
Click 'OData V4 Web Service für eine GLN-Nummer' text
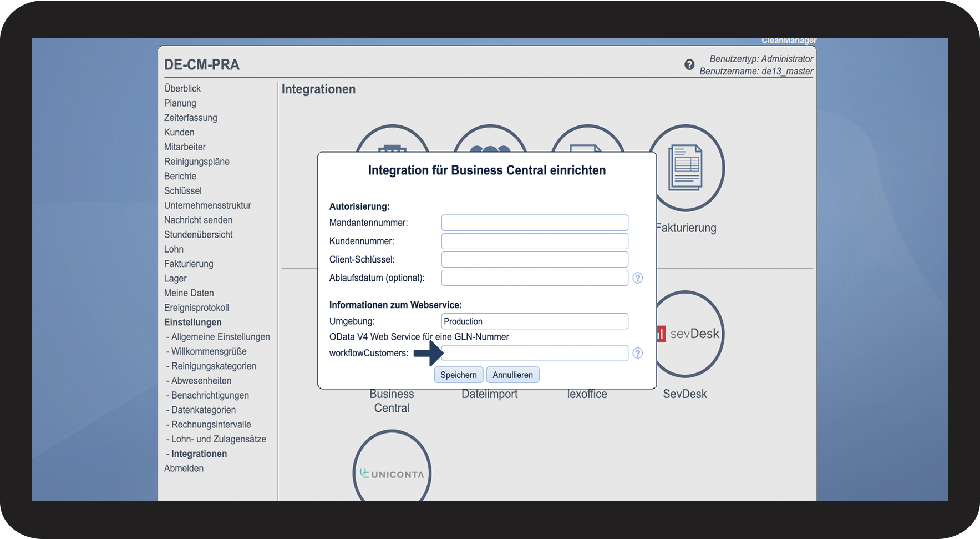(419, 337)
